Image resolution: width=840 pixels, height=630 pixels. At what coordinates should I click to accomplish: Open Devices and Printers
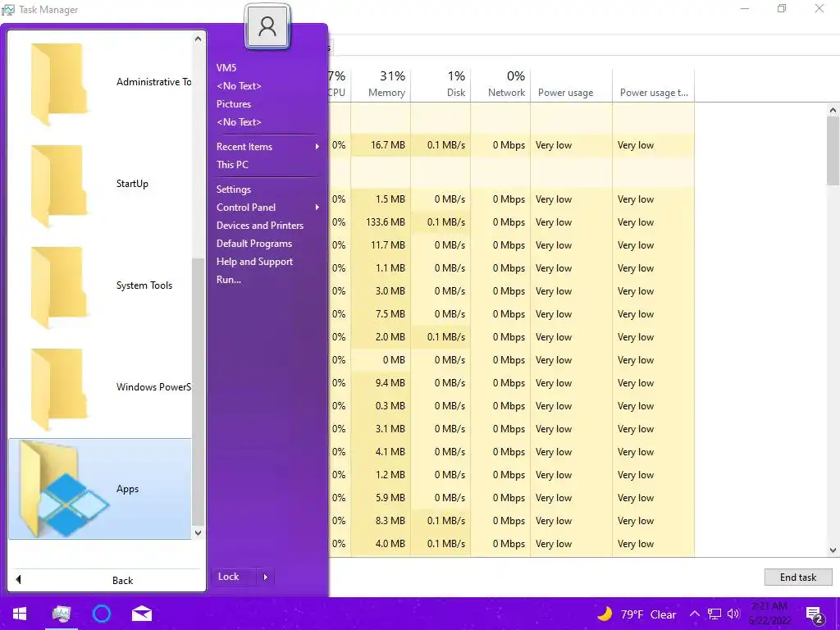coord(260,226)
